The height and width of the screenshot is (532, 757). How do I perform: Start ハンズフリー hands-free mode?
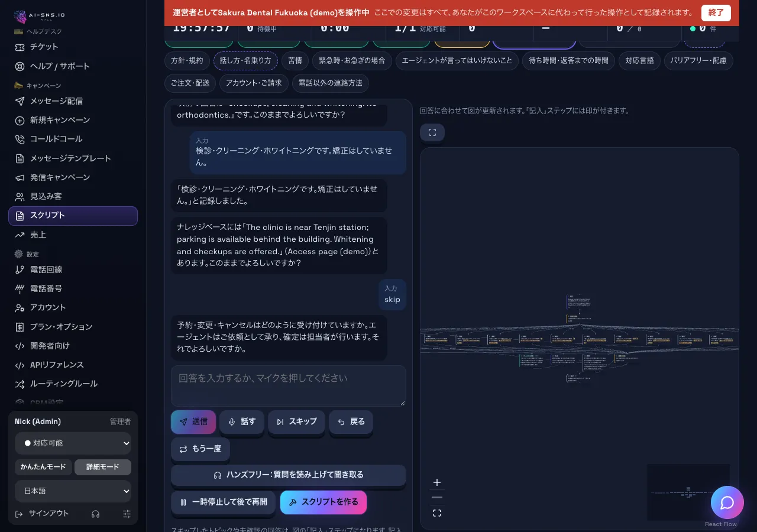pos(289,475)
